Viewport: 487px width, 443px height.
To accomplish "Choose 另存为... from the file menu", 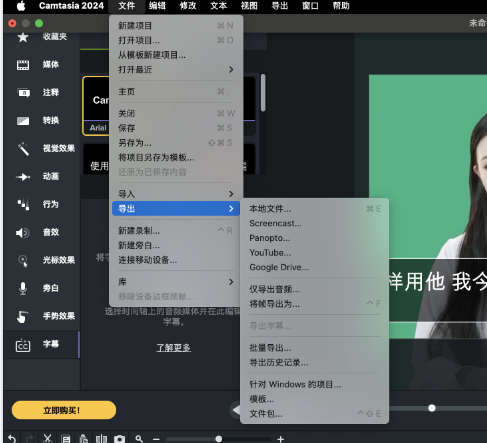I will (176, 143).
